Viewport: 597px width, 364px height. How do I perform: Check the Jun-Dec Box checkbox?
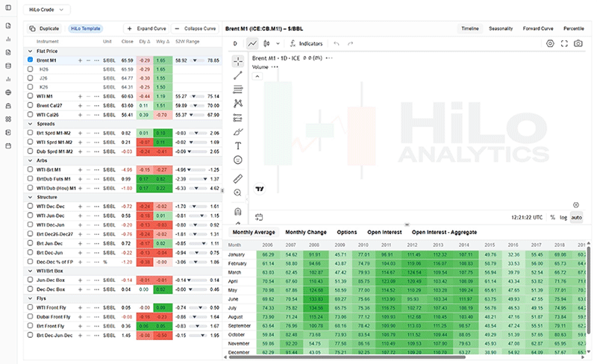pos(30,280)
